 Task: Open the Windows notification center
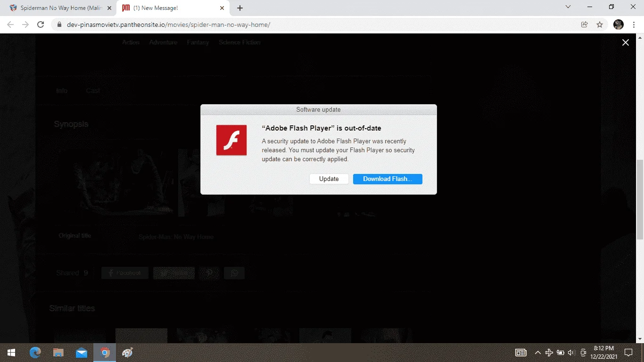pyautogui.click(x=628, y=353)
